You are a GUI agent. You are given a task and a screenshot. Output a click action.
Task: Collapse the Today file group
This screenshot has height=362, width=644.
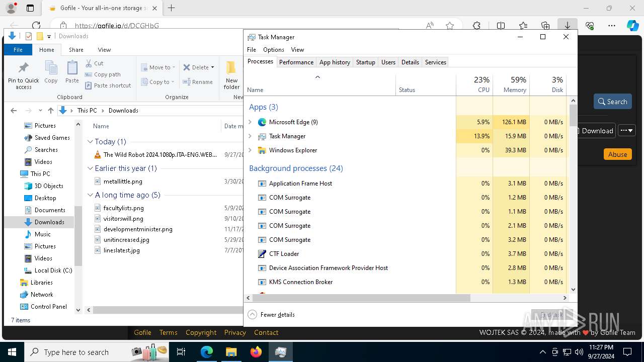point(90,142)
